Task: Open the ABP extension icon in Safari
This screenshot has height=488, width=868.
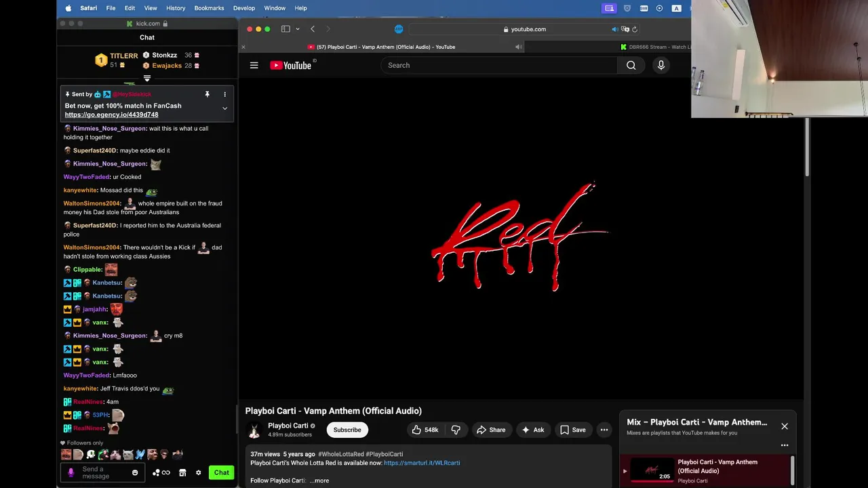Action: 399,29
